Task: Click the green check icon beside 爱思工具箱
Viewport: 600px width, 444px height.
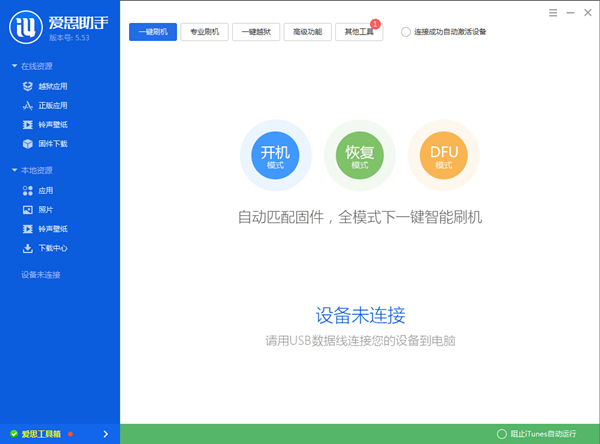Action: tap(14, 434)
